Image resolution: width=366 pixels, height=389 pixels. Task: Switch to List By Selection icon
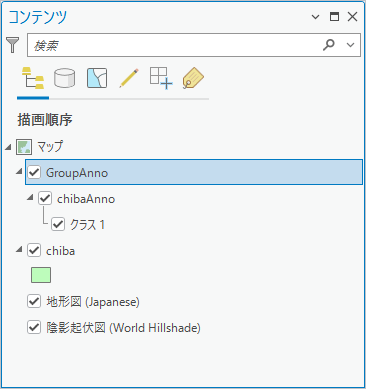pos(97,78)
